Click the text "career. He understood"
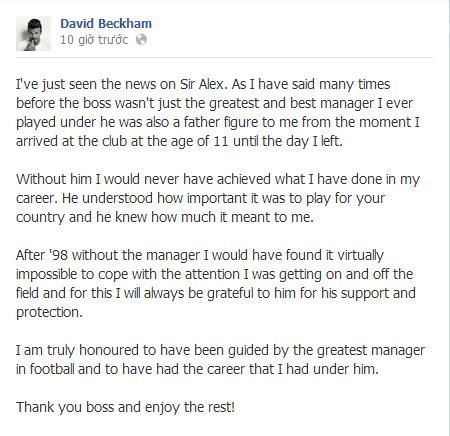 tap(84, 198)
